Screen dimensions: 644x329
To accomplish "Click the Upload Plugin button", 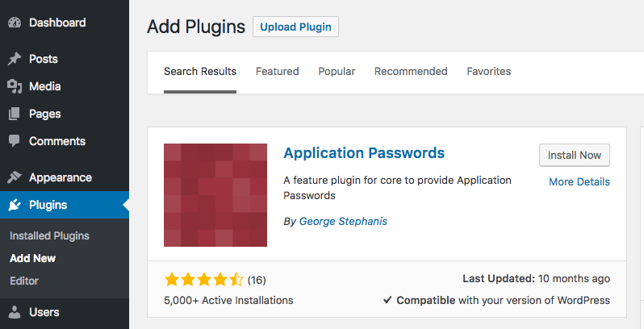I will [x=295, y=27].
